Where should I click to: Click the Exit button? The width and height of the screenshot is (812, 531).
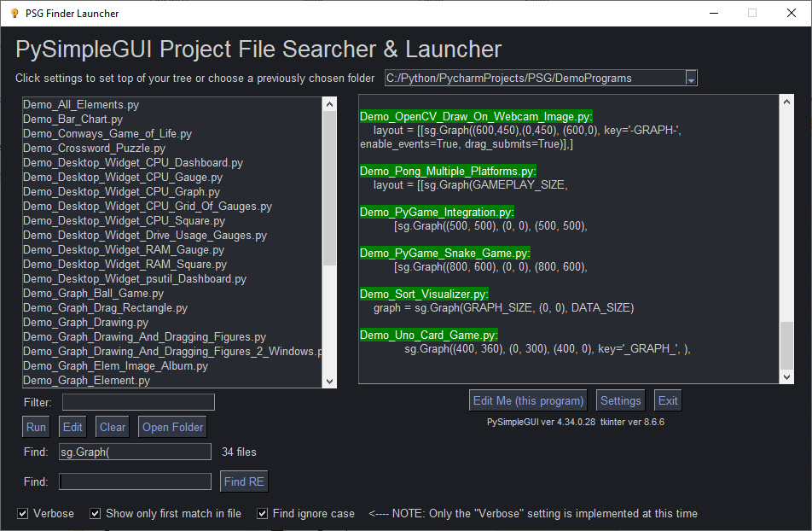tap(668, 400)
